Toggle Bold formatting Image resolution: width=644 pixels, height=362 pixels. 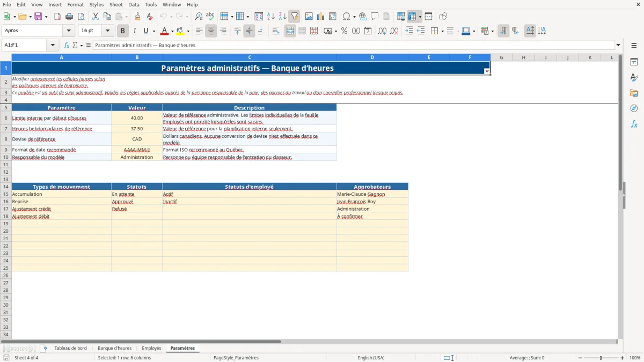(123, 31)
